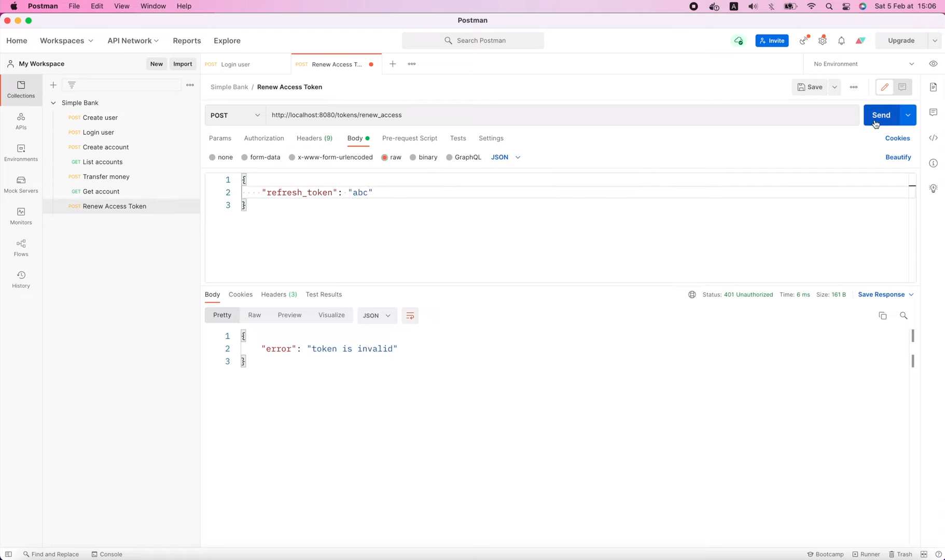Viewport: 945px width, 560px height.
Task: Open the Upgrade dropdown arrow
Action: tap(935, 40)
